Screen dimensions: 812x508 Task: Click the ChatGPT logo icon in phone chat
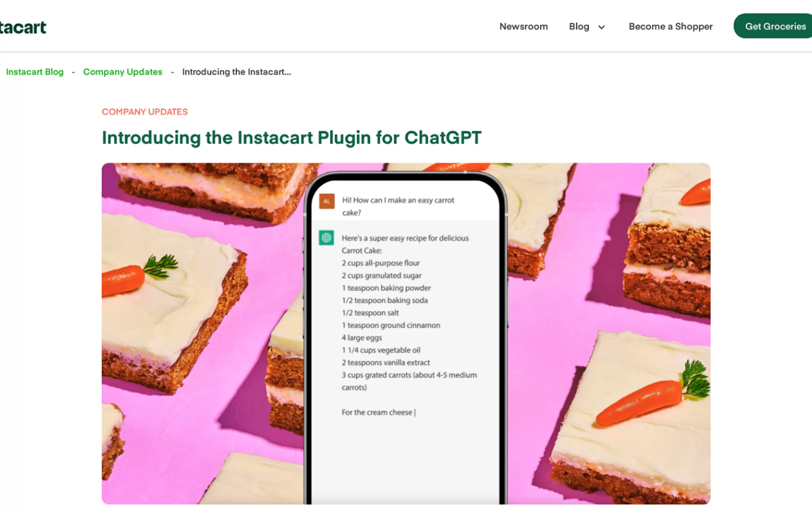[x=326, y=238]
